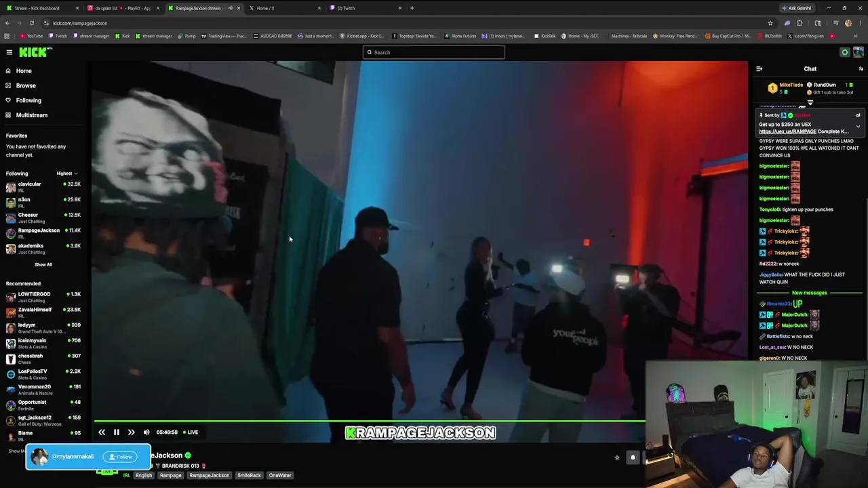Mute the stream volume
This screenshot has width=868, height=488.
pos(146,432)
